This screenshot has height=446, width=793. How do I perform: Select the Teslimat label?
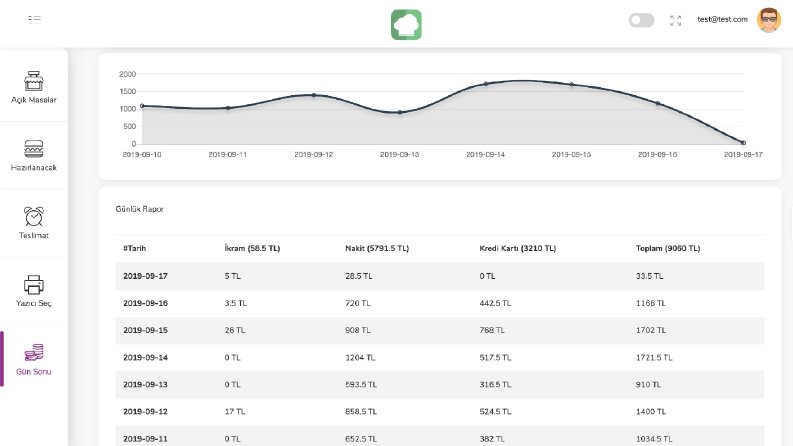pos(34,235)
